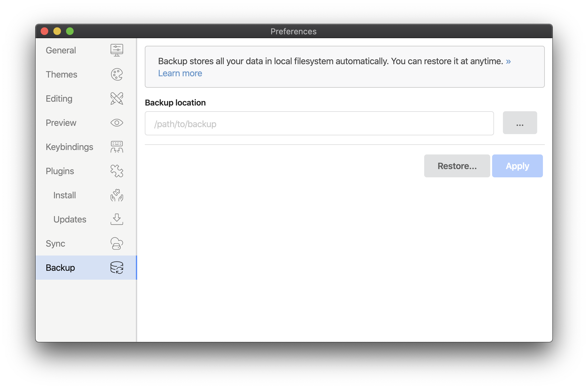Viewport: 588px width, 389px height.
Task: Go to Keybindings settings
Action: tap(69, 147)
